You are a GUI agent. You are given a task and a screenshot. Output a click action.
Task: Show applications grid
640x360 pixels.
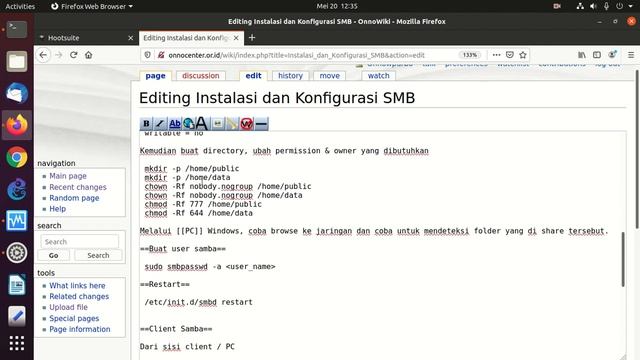(17, 343)
